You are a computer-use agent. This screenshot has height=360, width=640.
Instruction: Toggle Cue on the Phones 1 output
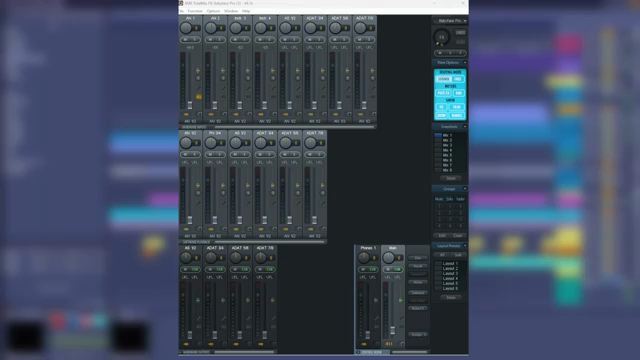pyautogui.click(x=373, y=269)
